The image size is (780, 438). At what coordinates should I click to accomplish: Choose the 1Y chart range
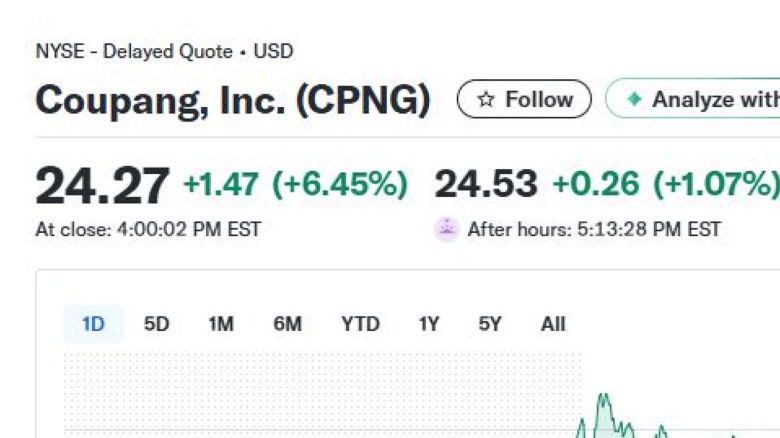pyautogui.click(x=429, y=324)
